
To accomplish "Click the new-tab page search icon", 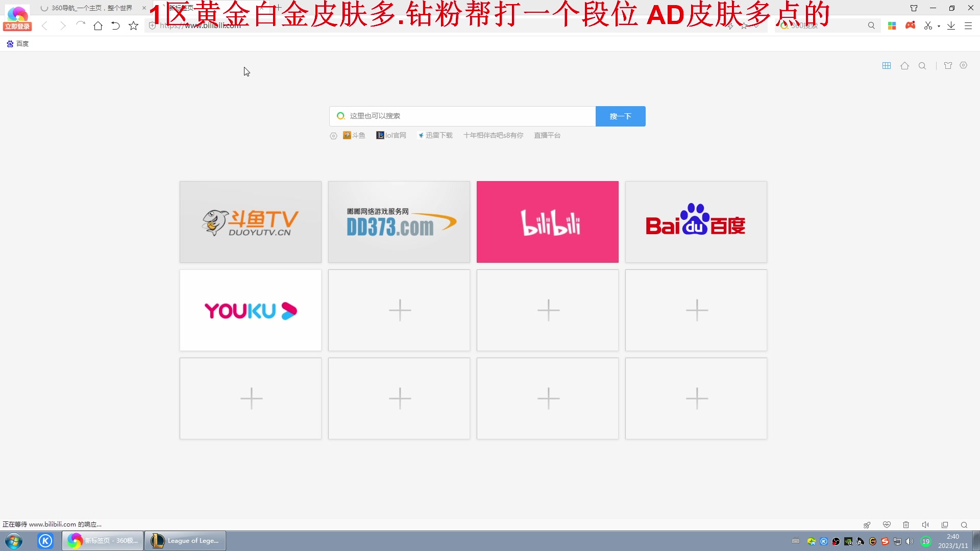I will click(922, 66).
